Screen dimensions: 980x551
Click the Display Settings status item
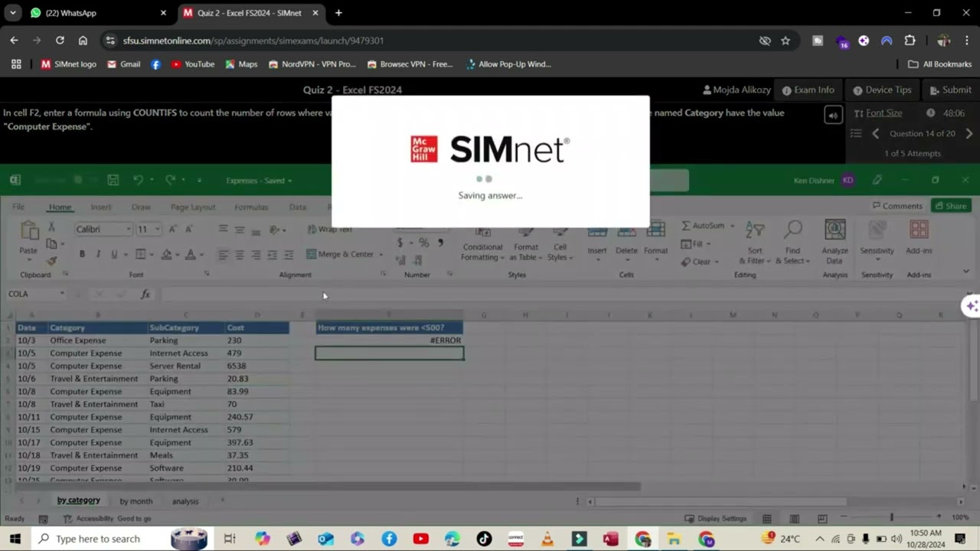point(715,518)
